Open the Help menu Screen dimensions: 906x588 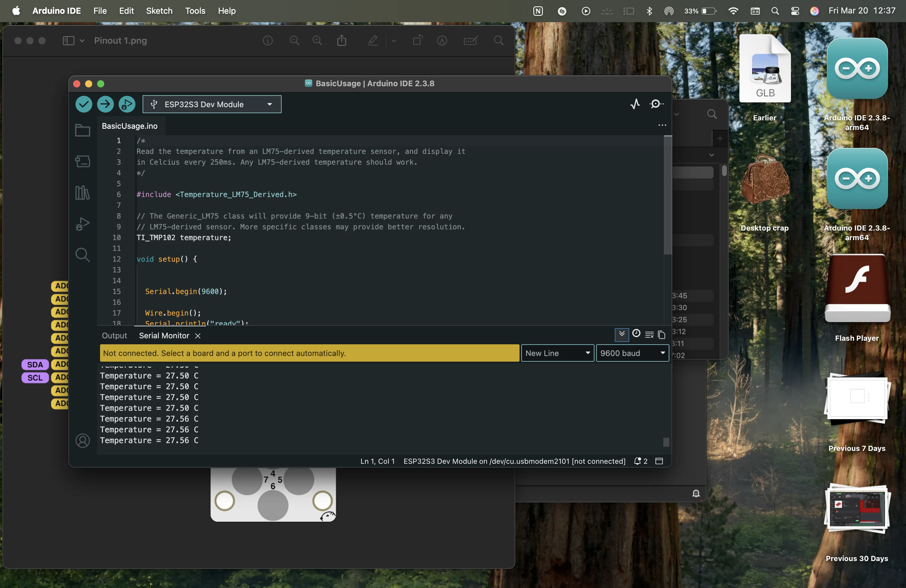point(227,11)
